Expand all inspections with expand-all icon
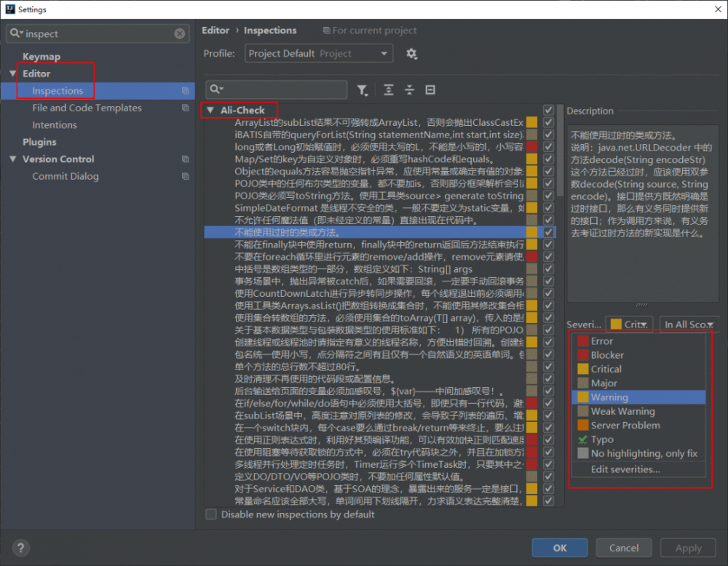 pos(388,89)
